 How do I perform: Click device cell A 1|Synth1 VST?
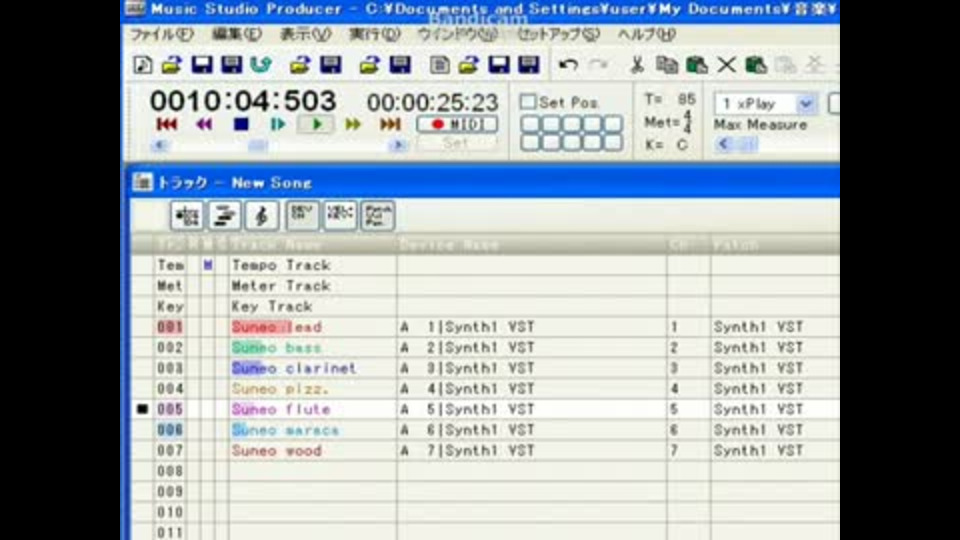coord(531,327)
